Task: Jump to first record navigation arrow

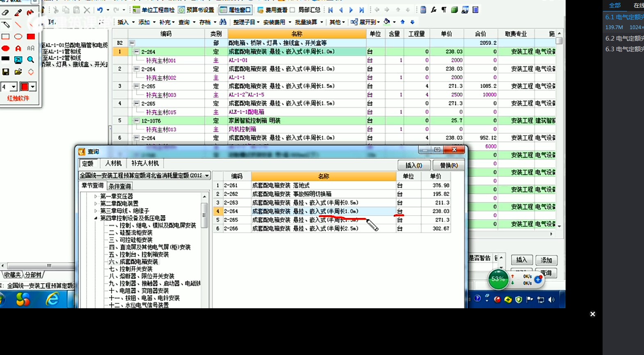Action: coord(331,10)
